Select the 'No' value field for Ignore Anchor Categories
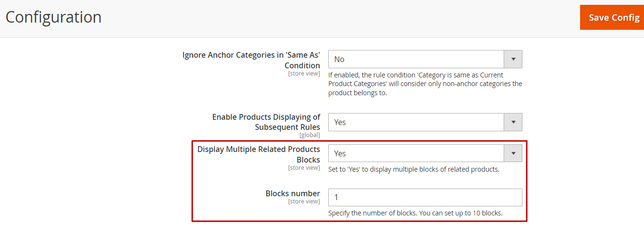This screenshot has width=644, height=227. [x=425, y=59]
